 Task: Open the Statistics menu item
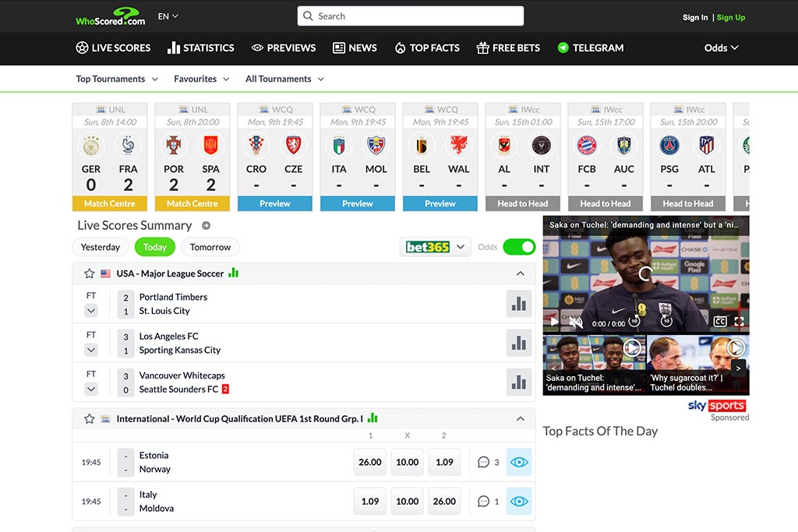click(201, 48)
